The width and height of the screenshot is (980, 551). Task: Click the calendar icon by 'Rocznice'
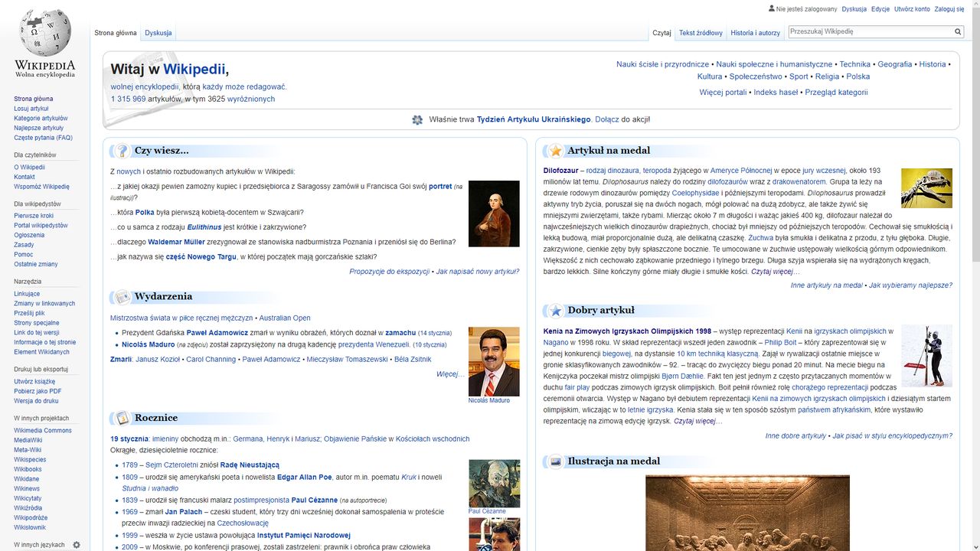[122, 418]
